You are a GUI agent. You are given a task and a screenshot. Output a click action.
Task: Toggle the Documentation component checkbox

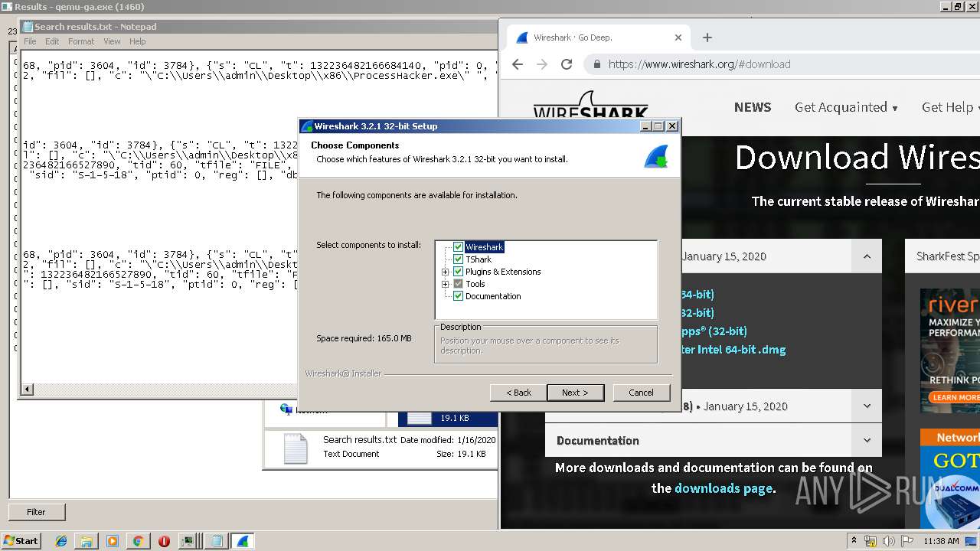coord(459,296)
